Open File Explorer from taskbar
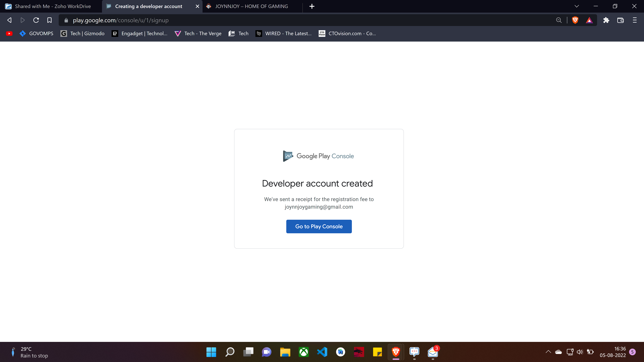 (x=285, y=352)
